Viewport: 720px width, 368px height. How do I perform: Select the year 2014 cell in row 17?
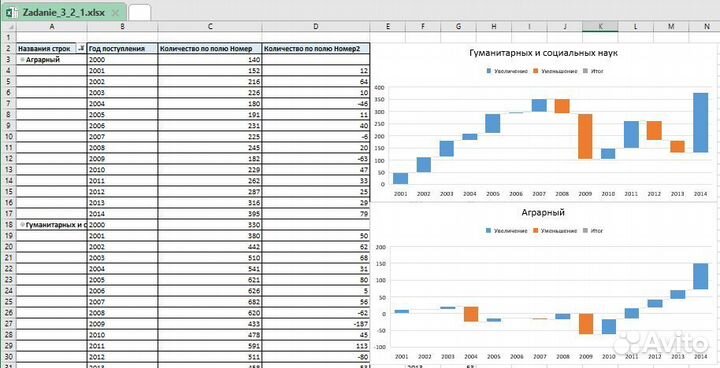tap(122, 214)
